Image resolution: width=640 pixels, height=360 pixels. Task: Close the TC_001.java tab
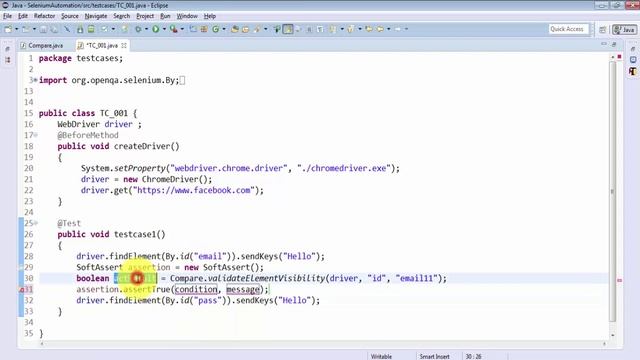124,45
